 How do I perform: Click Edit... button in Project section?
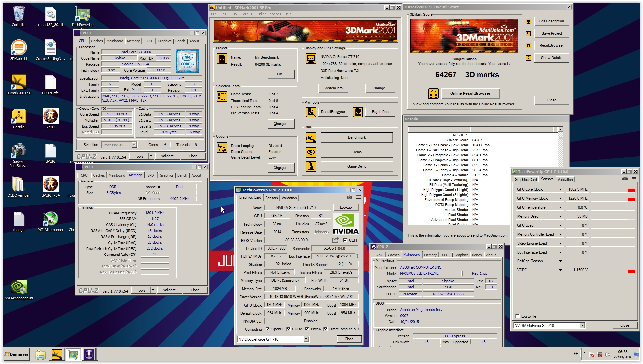(x=281, y=74)
